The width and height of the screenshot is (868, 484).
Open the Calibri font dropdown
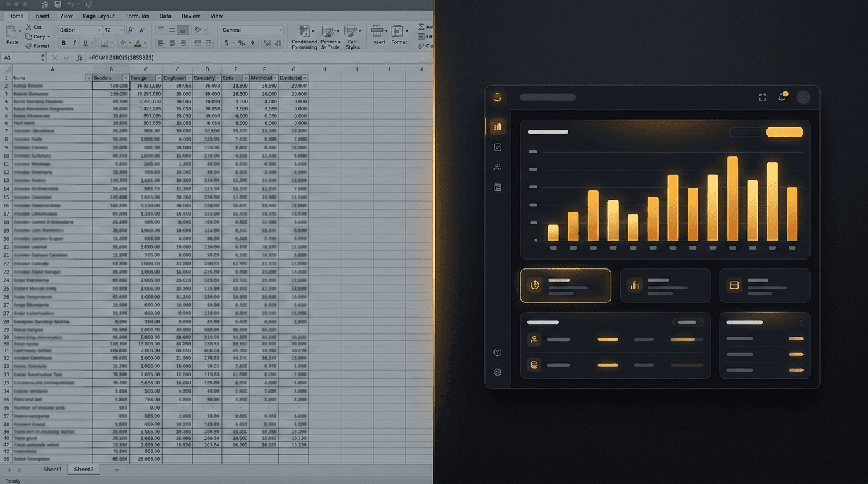tap(81, 30)
